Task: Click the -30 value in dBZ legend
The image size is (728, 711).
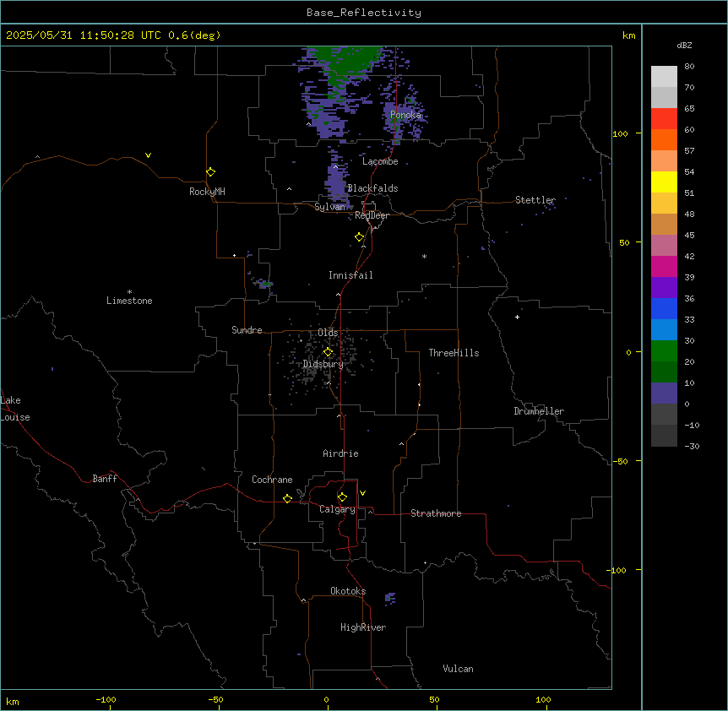Action: pyautogui.click(x=692, y=446)
